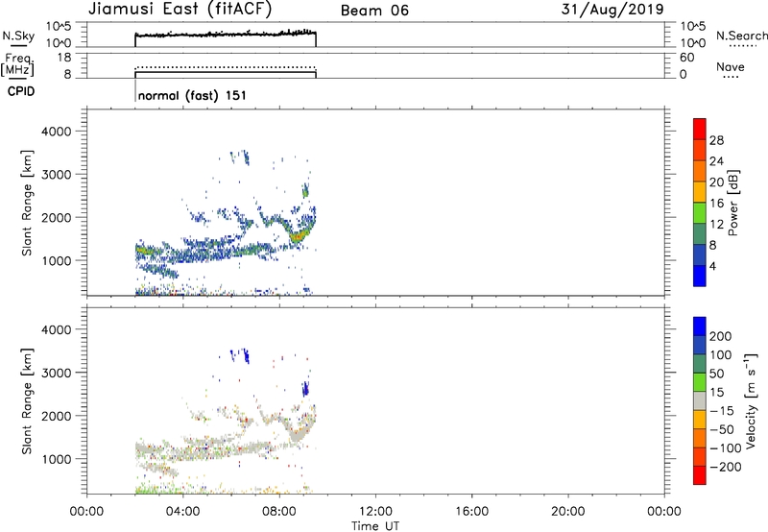Click the '4000' tick on the power panel

point(56,132)
